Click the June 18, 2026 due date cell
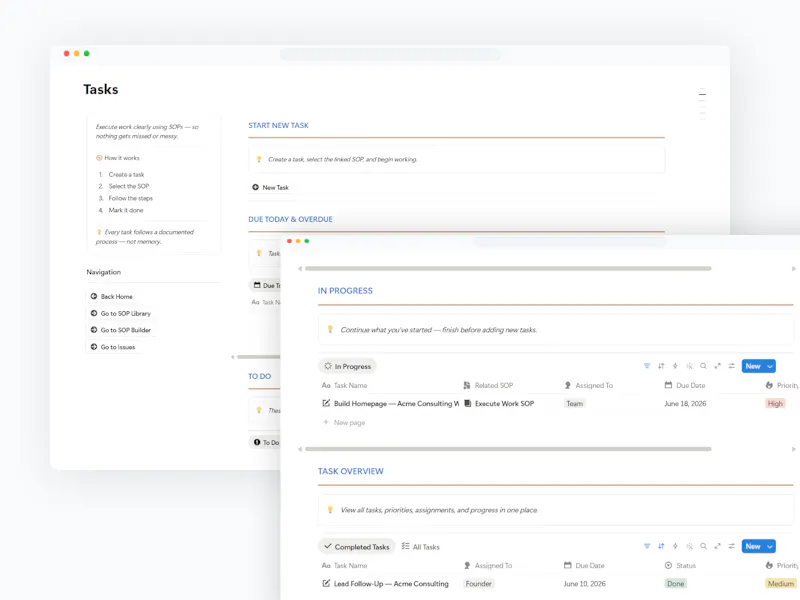 tap(685, 404)
